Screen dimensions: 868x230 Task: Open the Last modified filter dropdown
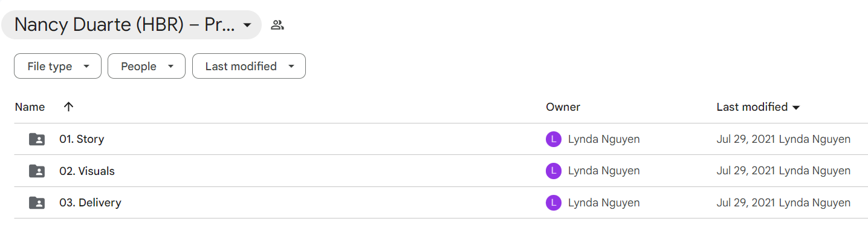pyautogui.click(x=249, y=67)
